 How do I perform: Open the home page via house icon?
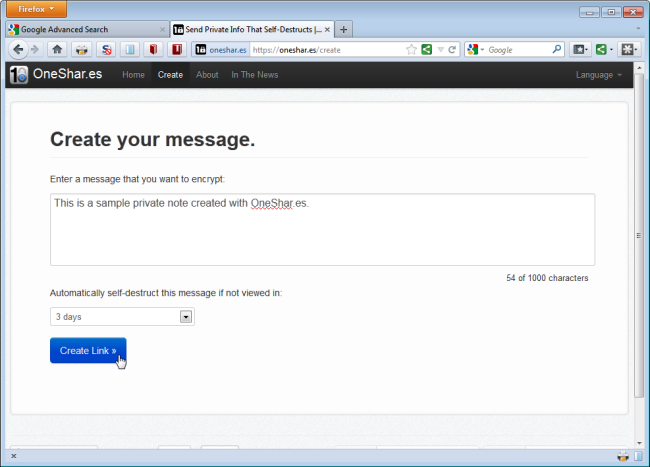[57, 50]
